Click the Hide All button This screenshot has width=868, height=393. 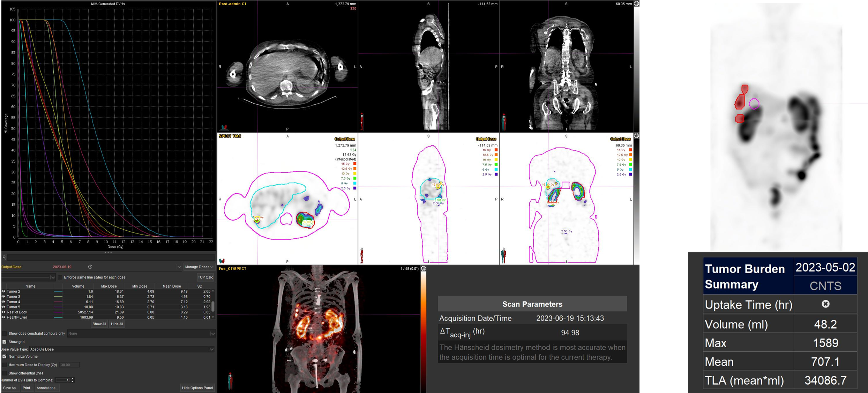click(117, 324)
